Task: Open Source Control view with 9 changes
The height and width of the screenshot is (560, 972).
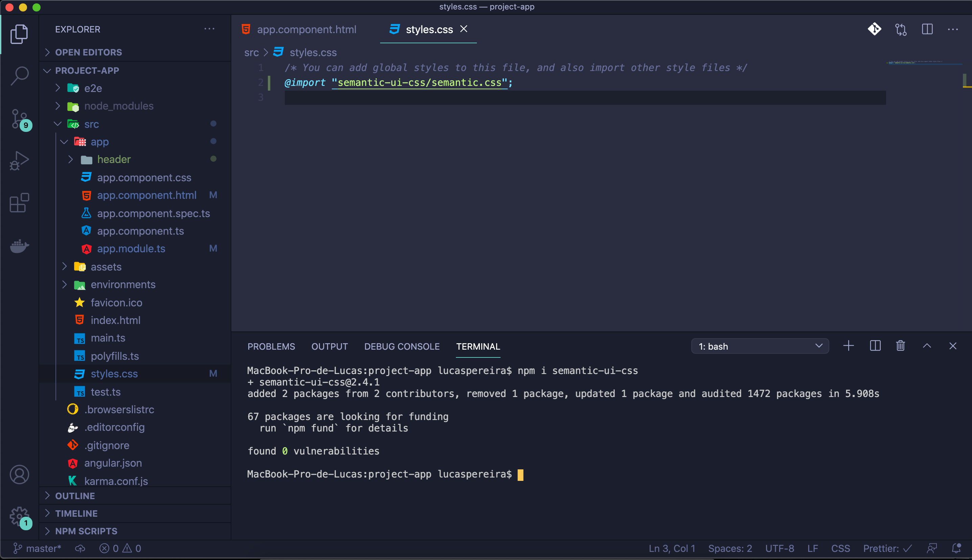Action: point(19,119)
